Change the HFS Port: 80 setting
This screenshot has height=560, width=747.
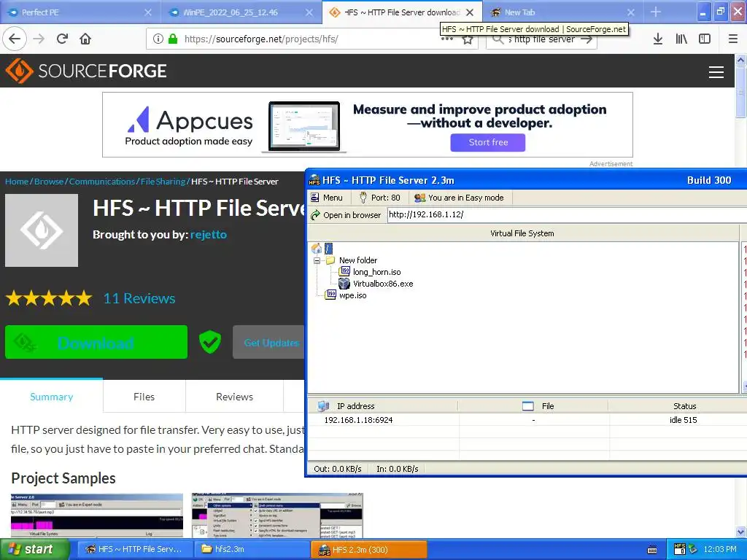(379, 198)
